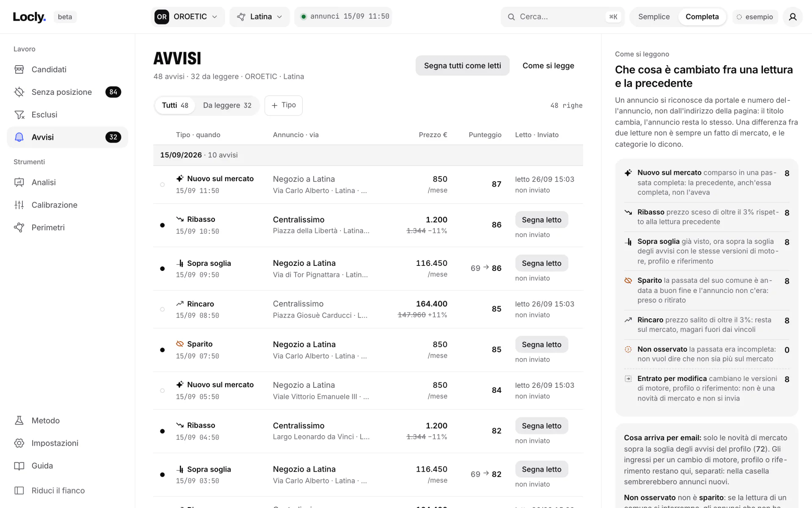Collapse sidebar with Riduci il fianco
The image size is (812, 508).
67,490
